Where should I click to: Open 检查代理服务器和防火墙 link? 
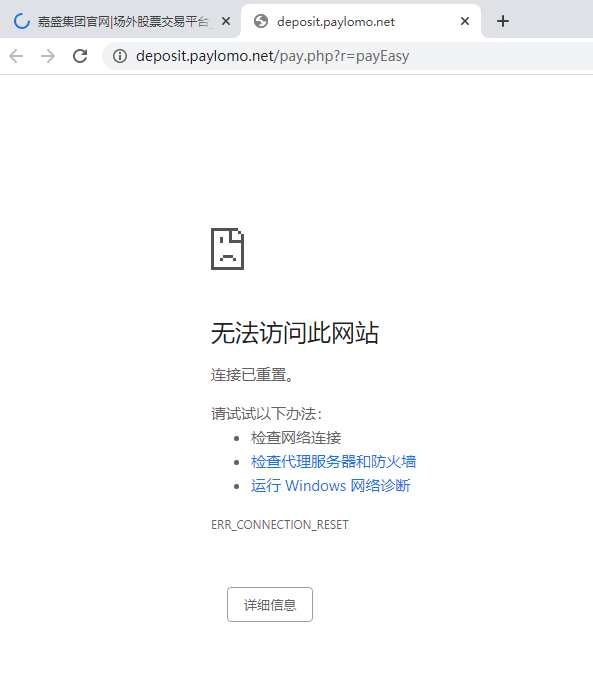(333, 461)
